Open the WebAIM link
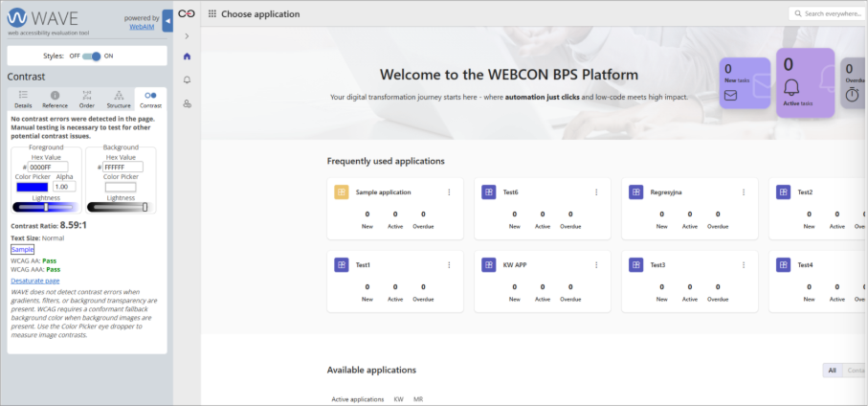868x406 pixels. pyautogui.click(x=144, y=27)
